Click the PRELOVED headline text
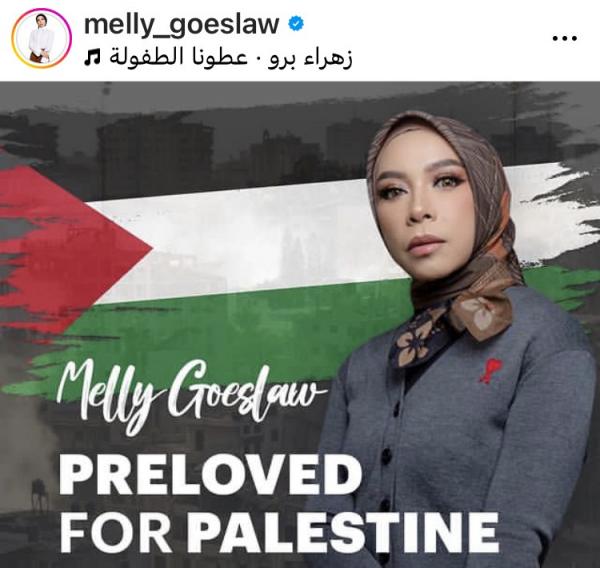Viewport: 600px width, 568px height. (x=210, y=475)
